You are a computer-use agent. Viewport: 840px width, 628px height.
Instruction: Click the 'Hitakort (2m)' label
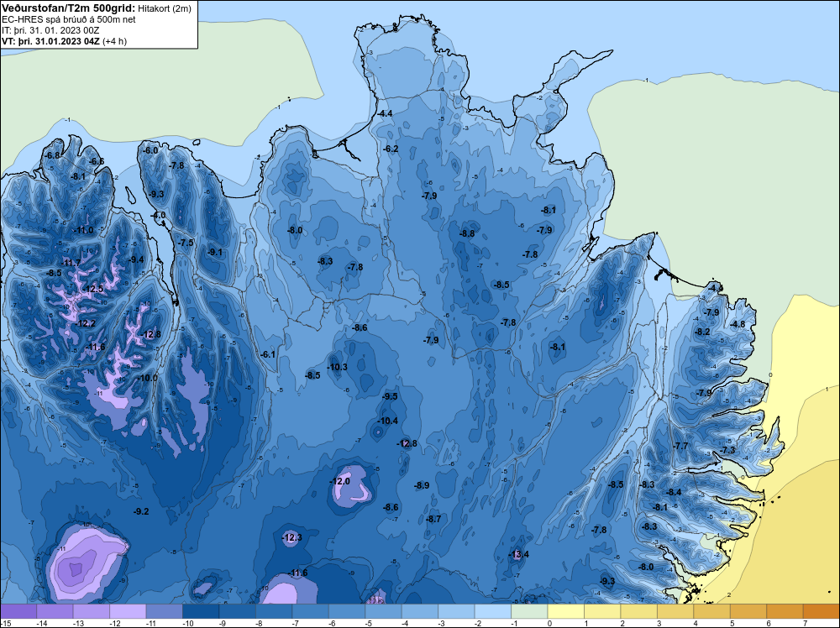pyautogui.click(x=165, y=8)
